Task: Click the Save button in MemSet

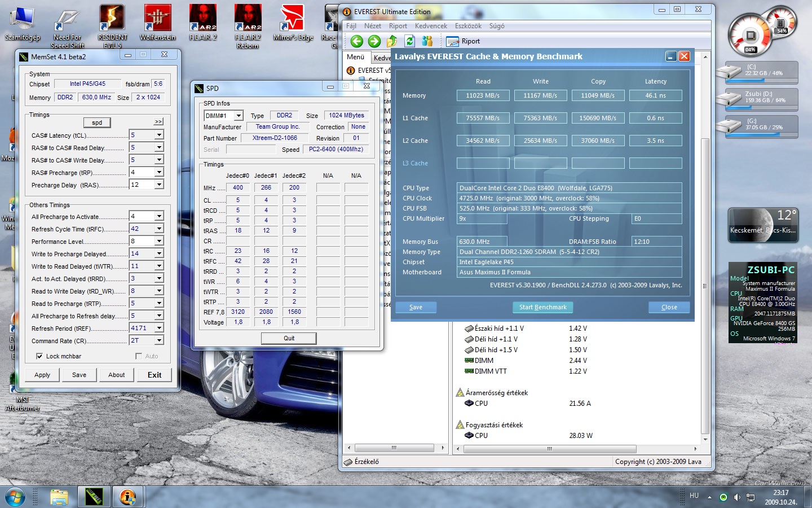Action: [x=80, y=375]
